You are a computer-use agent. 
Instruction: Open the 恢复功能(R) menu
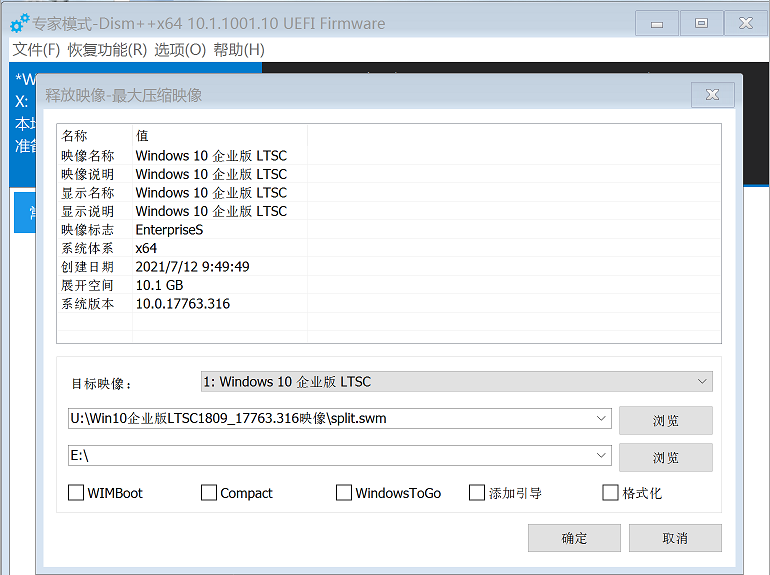pos(107,50)
